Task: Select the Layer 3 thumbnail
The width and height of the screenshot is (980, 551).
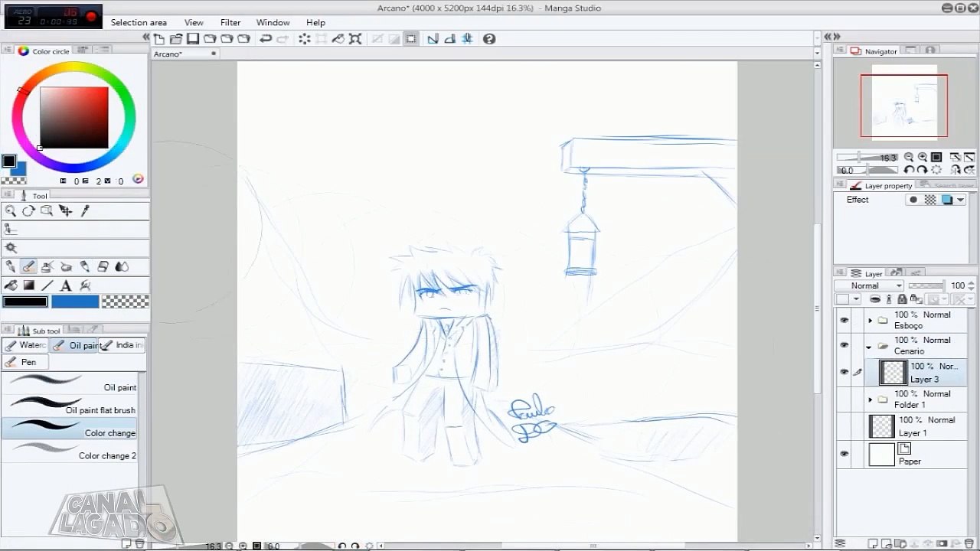Action: [893, 373]
